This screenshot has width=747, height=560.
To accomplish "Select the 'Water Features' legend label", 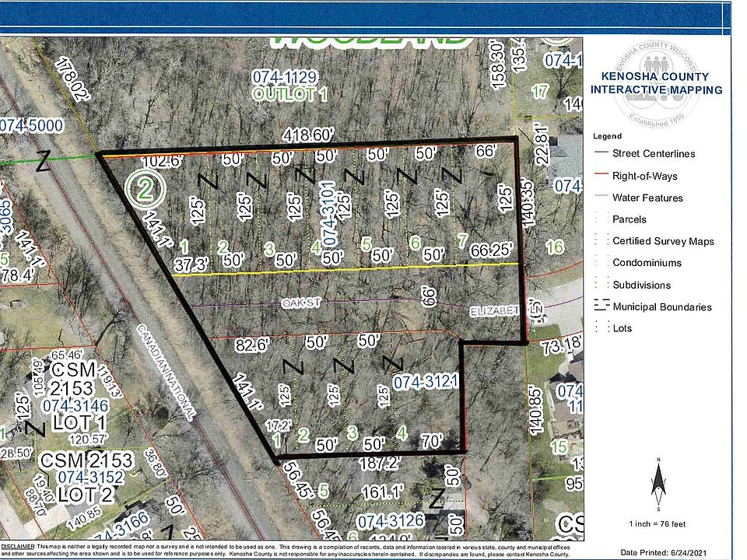I will pyautogui.click(x=647, y=198).
